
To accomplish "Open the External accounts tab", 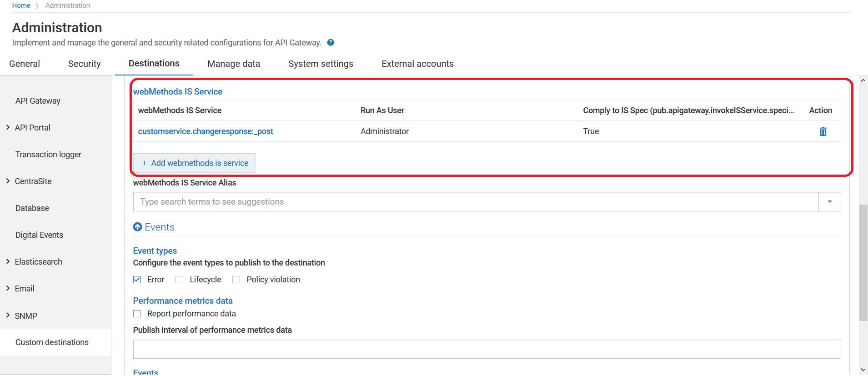I will click(417, 64).
